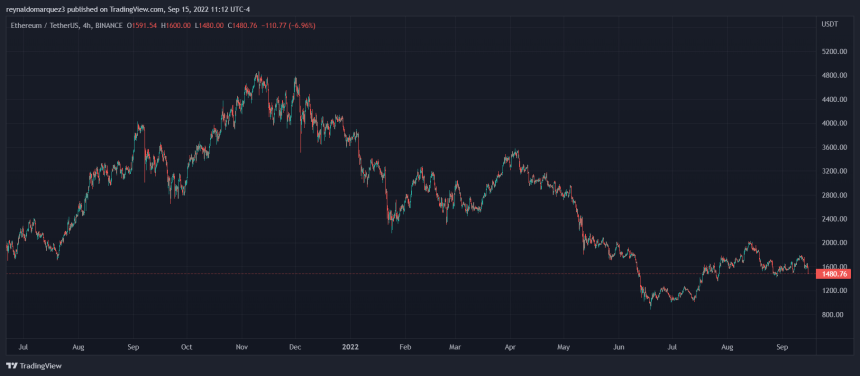Click the Apr time axis label
The width and height of the screenshot is (860, 376).
pyautogui.click(x=510, y=347)
